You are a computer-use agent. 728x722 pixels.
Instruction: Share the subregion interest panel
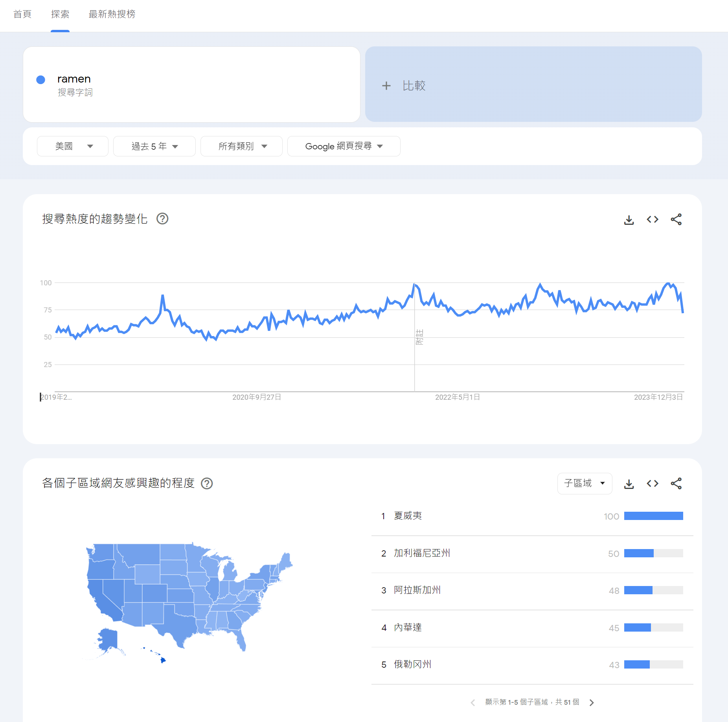click(676, 484)
